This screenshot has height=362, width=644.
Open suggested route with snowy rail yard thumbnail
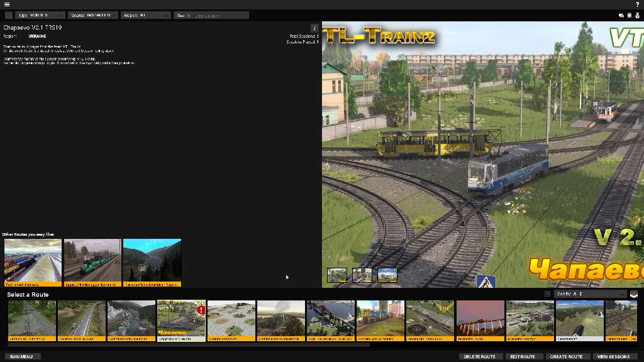click(x=33, y=263)
